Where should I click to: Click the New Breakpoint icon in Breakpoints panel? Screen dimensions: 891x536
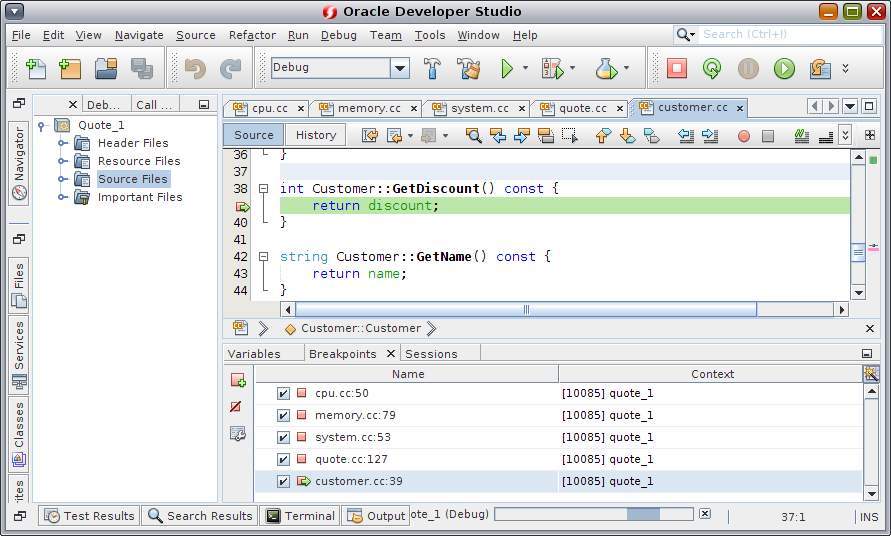coord(238,380)
